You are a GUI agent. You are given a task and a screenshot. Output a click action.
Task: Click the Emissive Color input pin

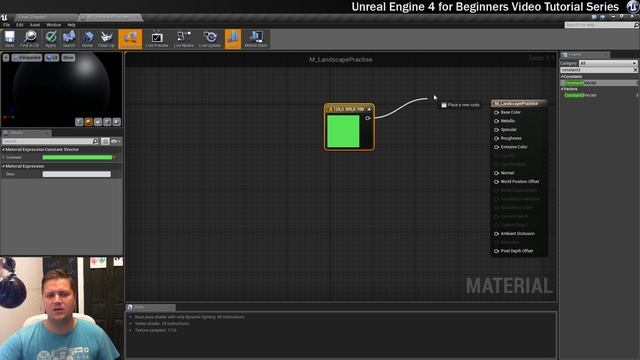pyautogui.click(x=497, y=147)
